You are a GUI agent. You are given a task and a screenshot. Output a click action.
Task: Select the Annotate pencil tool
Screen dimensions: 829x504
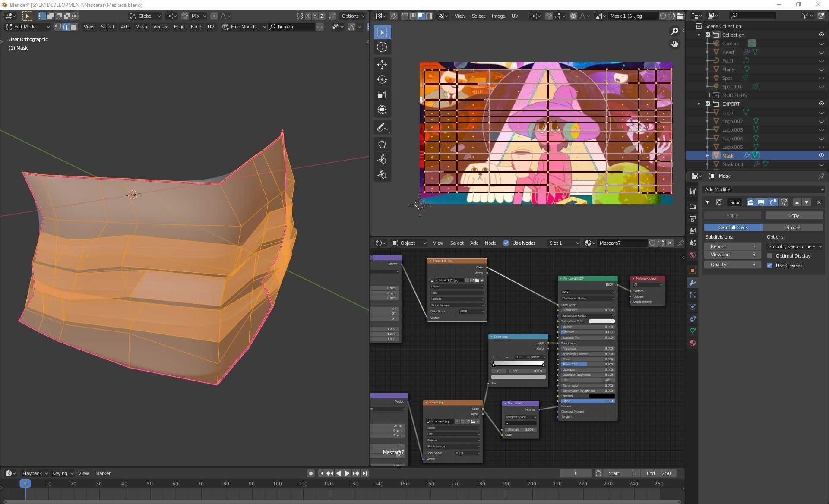(x=382, y=127)
